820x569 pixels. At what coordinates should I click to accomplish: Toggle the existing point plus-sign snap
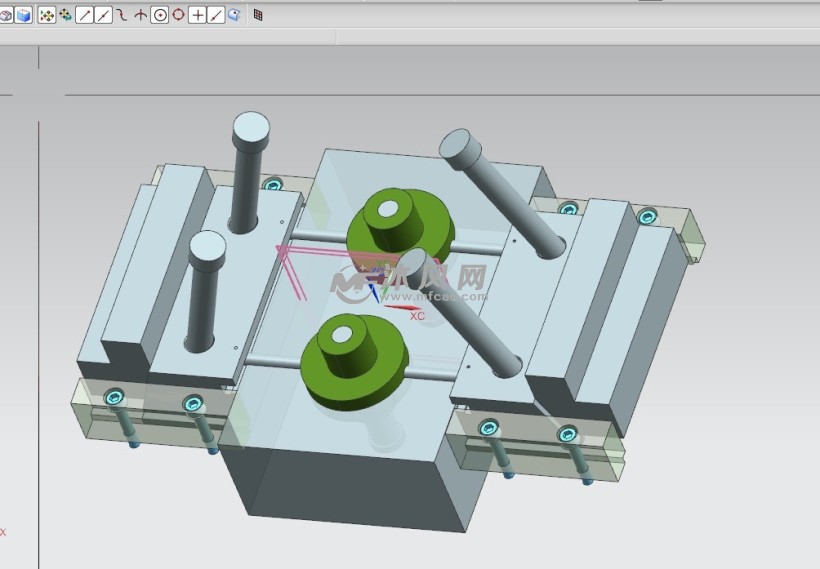tap(197, 15)
